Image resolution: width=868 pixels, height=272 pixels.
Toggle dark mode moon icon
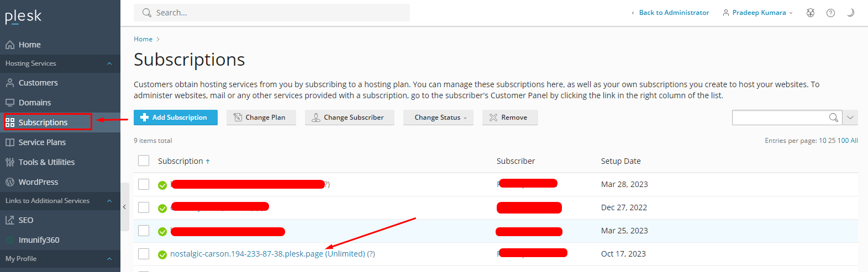(x=850, y=13)
